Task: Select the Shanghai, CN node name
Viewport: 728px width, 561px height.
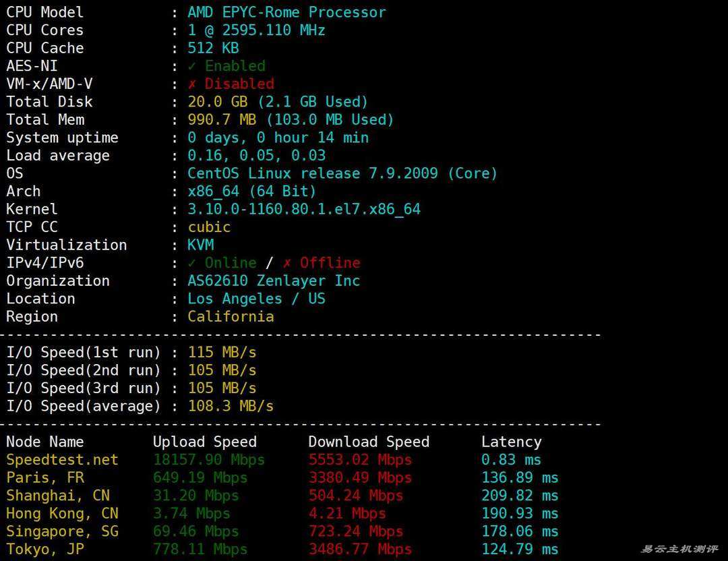Action: click(58, 496)
